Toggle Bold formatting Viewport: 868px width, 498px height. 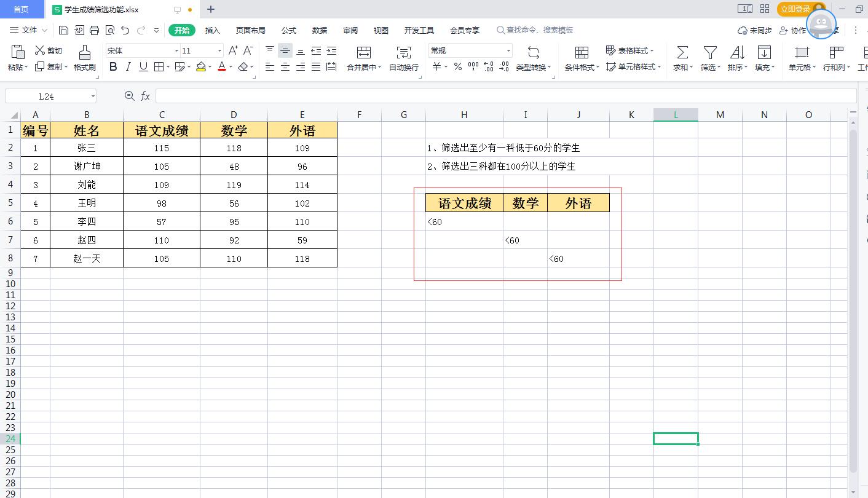(113, 67)
